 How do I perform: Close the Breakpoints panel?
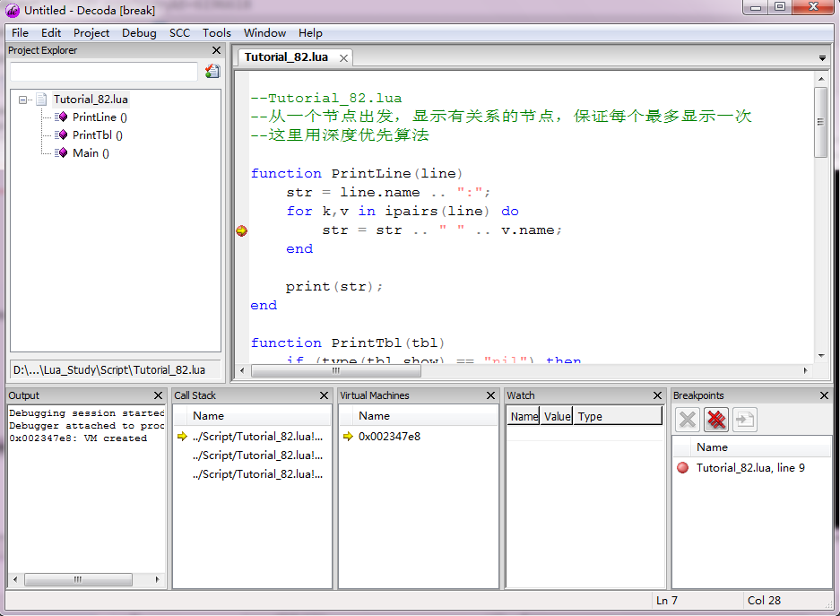point(824,395)
